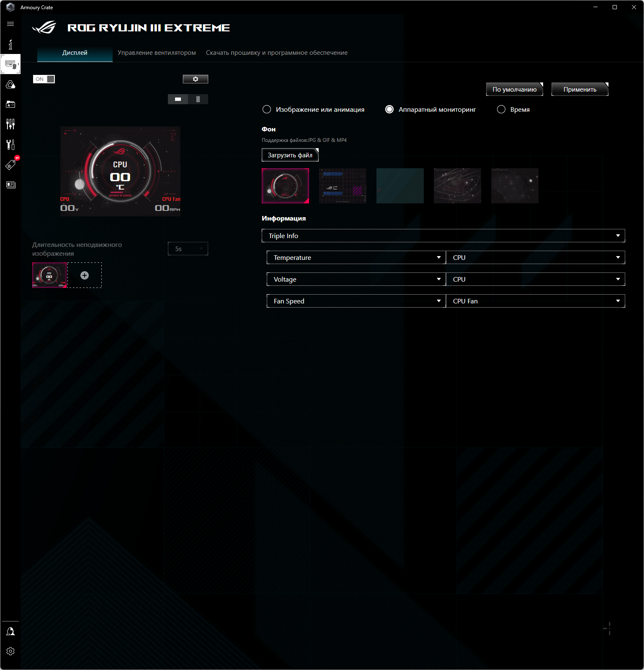Viewport: 644px width, 670px height.
Task: Select the dark starry space background thumbnail
Action: [515, 186]
